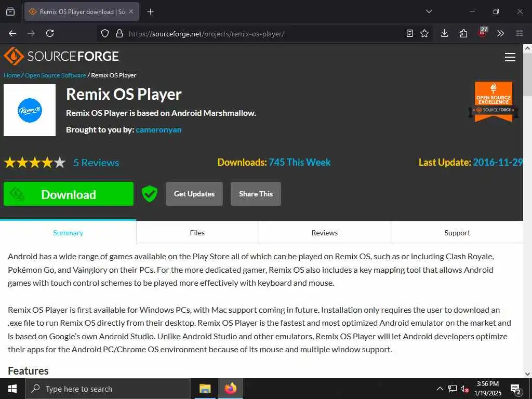Follow the Home breadcrumb link
The width and height of the screenshot is (532, 399).
pyautogui.click(x=12, y=75)
